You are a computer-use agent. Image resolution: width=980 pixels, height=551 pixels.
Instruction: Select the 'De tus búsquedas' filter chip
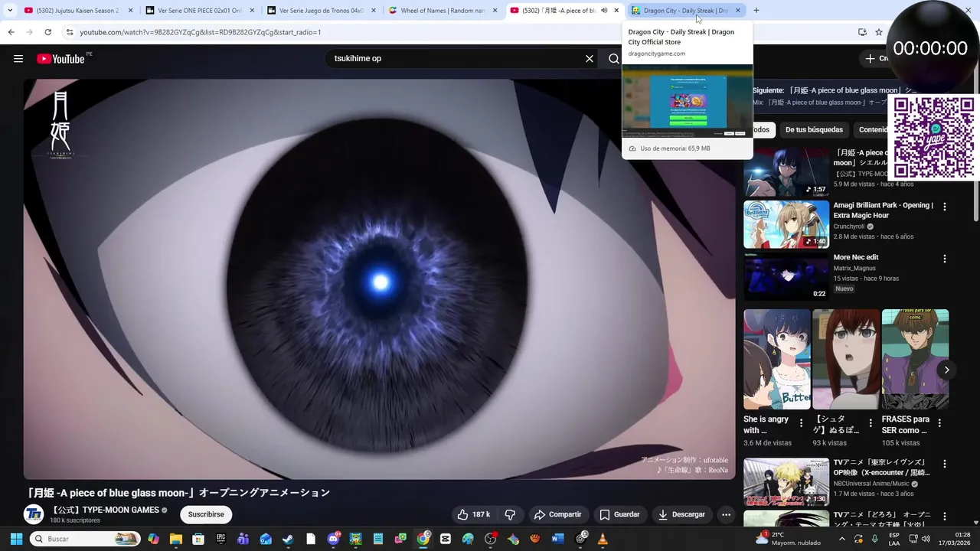point(814,129)
